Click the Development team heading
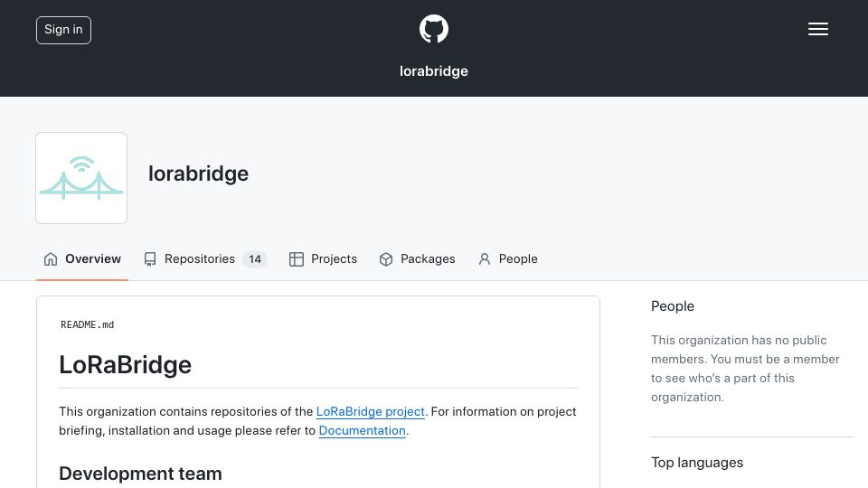This screenshot has width=868, height=488. pyautogui.click(x=141, y=474)
